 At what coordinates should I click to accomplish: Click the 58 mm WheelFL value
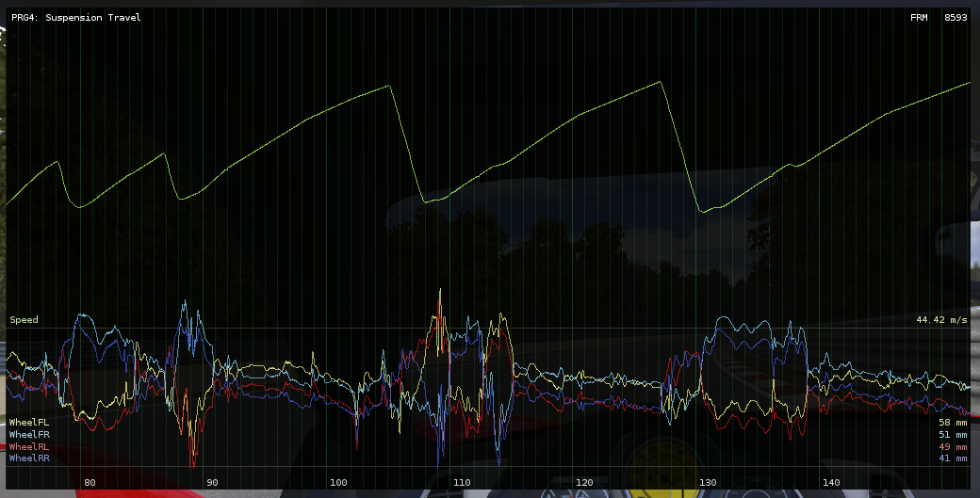point(953,423)
